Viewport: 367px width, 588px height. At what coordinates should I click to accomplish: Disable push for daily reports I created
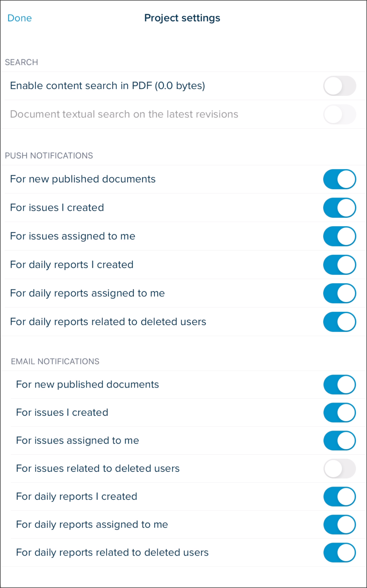(x=340, y=265)
